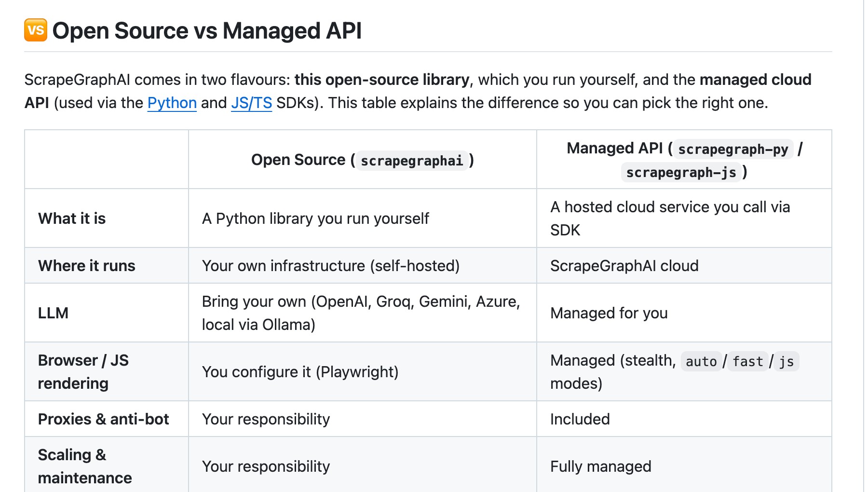The height and width of the screenshot is (492, 868).
Task: Open the Python SDK link
Action: click(172, 103)
